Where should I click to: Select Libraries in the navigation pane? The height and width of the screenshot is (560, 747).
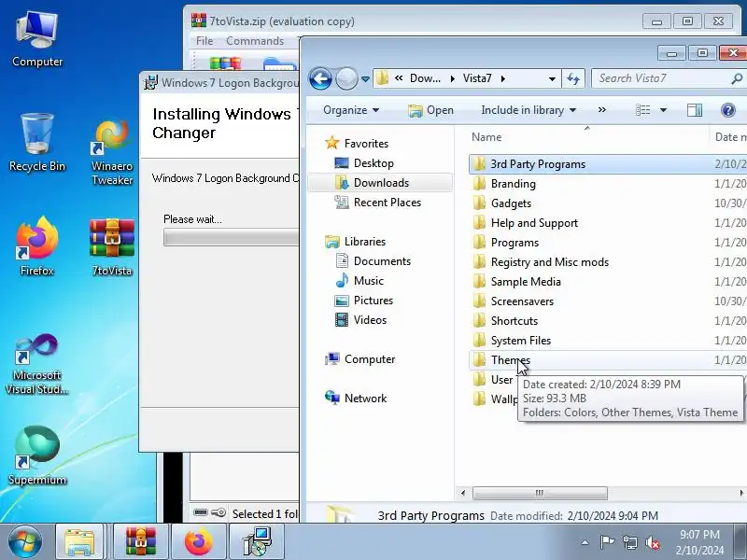365,242
